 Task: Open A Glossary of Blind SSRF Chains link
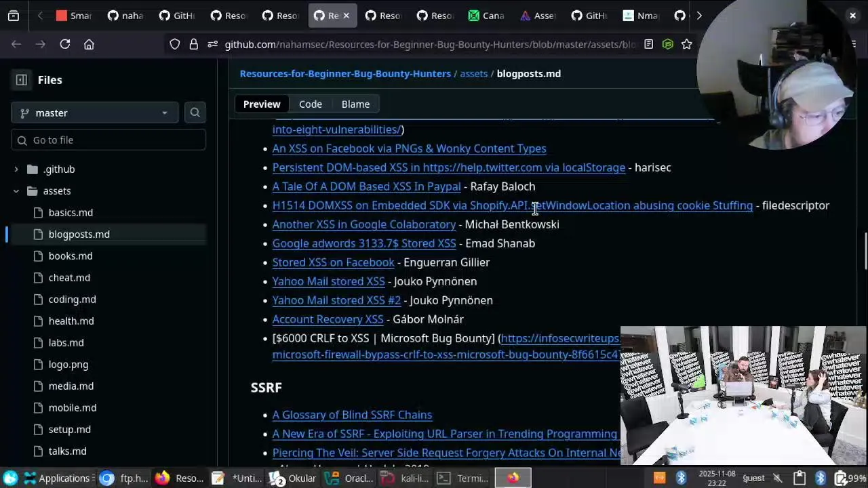tap(352, 415)
